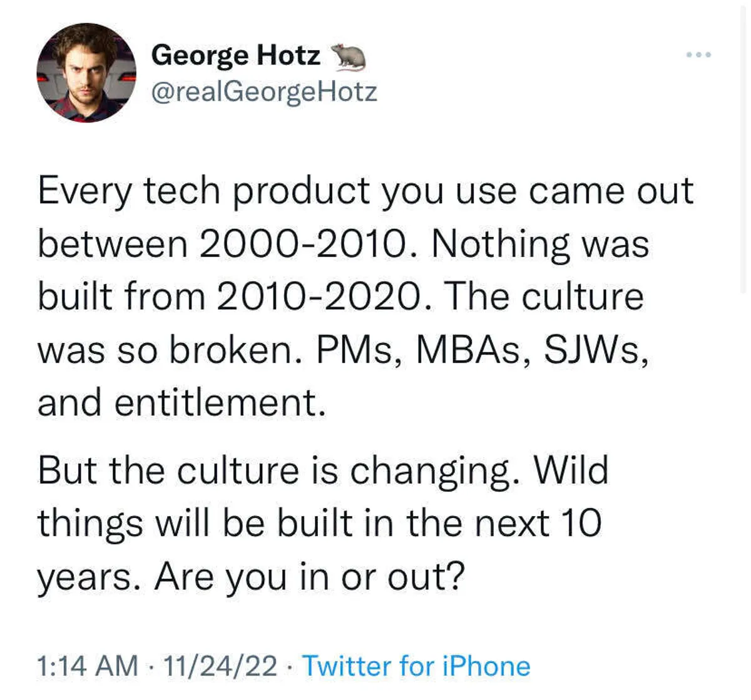
Task: Open the three-dot more options menu
Action: pyautogui.click(x=698, y=55)
